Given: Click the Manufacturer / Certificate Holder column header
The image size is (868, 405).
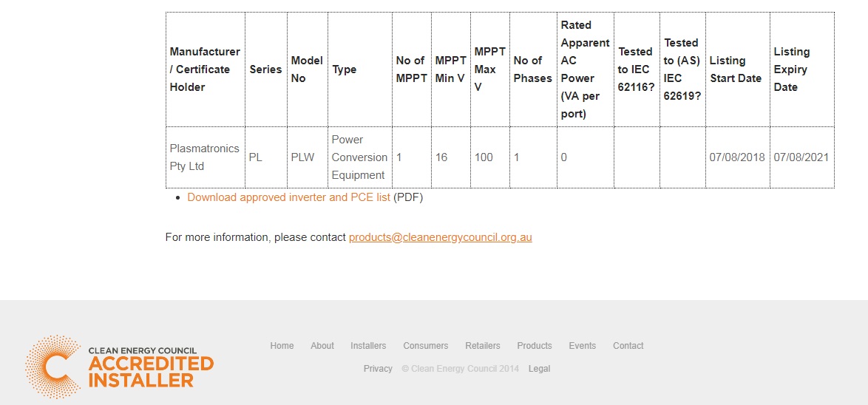Looking at the screenshot, I should (206, 69).
